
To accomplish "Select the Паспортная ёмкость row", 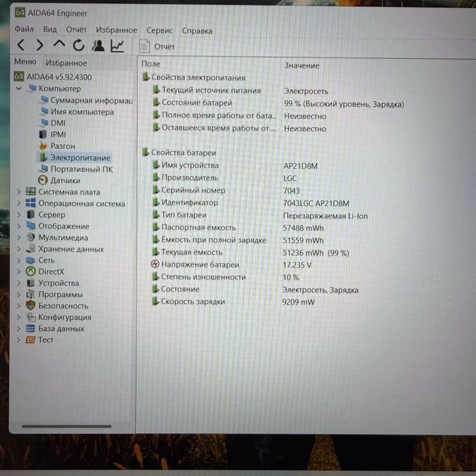I will pyautogui.click(x=238, y=228).
